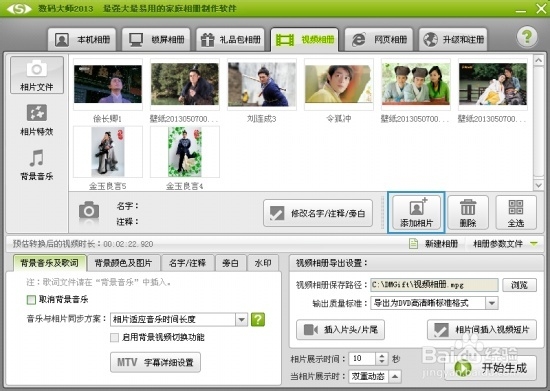Click the app logo in the title bar
The height and width of the screenshot is (391, 550).
[19, 8]
